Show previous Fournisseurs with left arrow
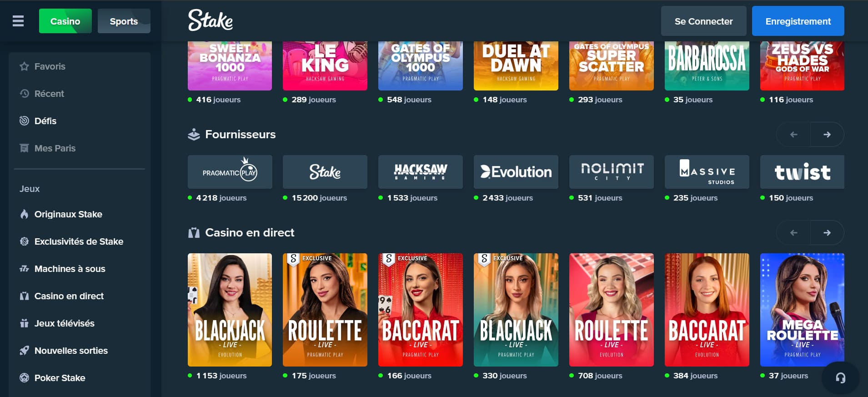The image size is (868, 397). pyautogui.click(x=793, y=135)
